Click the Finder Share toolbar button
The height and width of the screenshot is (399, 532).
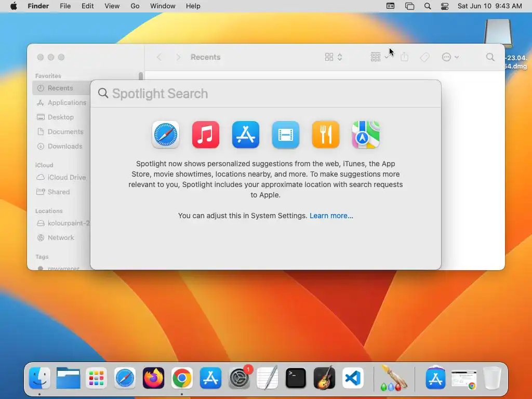404,57
